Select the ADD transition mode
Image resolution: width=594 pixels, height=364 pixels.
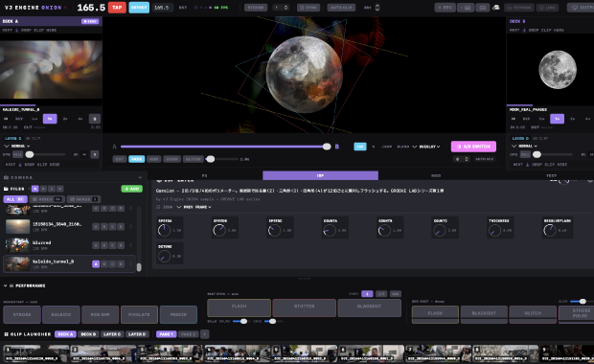[x=154, y=159]
